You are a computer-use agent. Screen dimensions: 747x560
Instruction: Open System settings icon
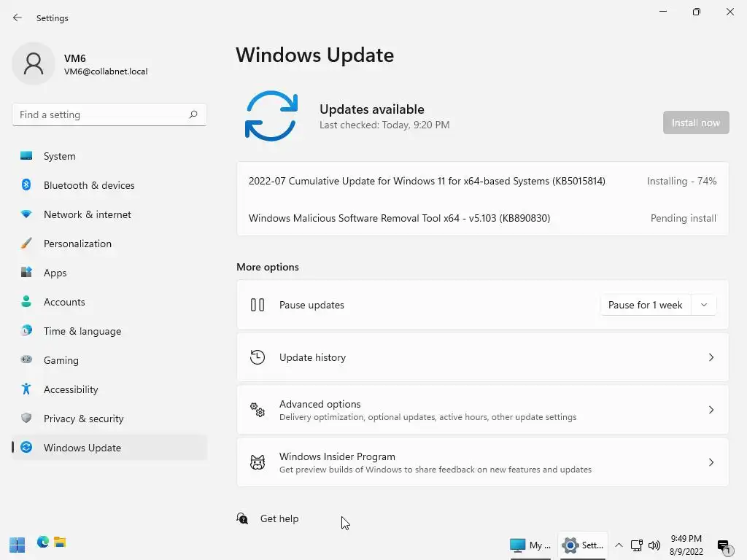(x=26, y=156)
